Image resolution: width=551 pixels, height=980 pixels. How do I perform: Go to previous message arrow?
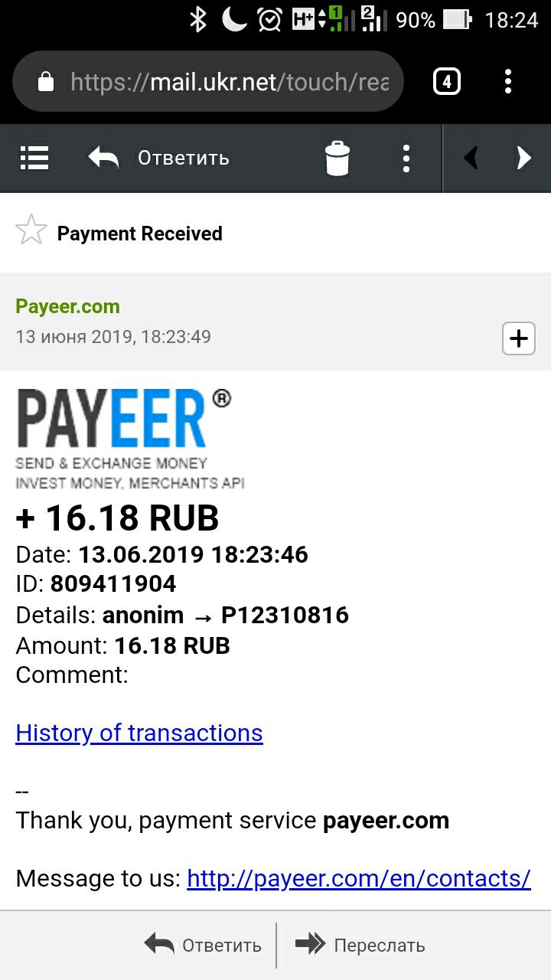tap(471, 158)
